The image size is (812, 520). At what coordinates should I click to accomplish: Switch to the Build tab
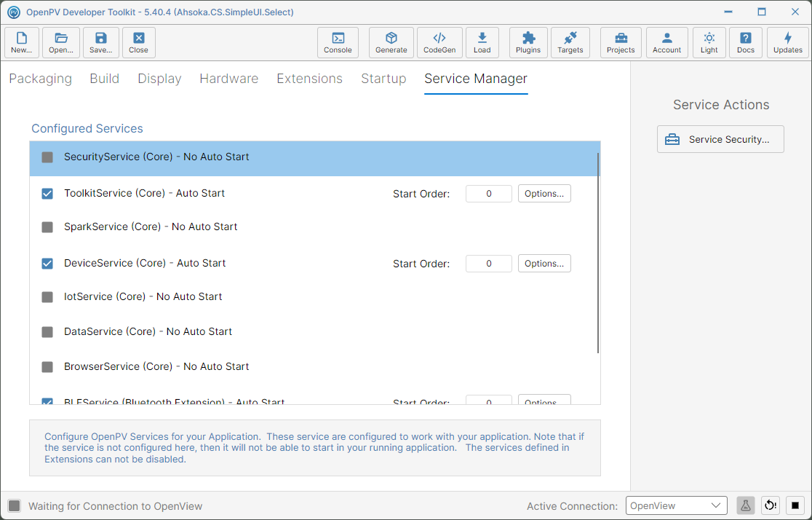[x=105, y=79]
